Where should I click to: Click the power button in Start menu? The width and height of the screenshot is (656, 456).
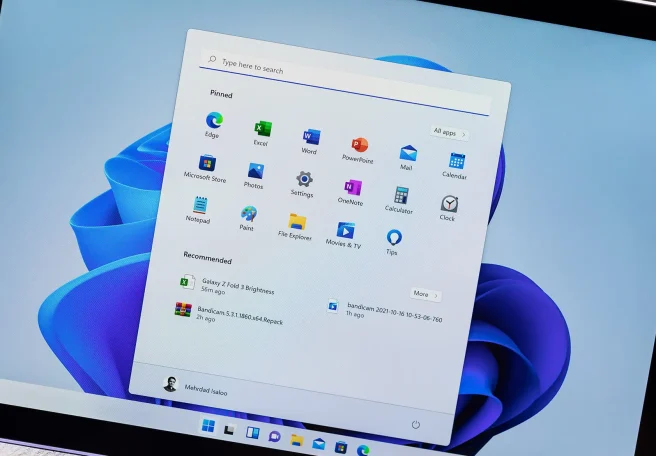[x=415, y=425]
